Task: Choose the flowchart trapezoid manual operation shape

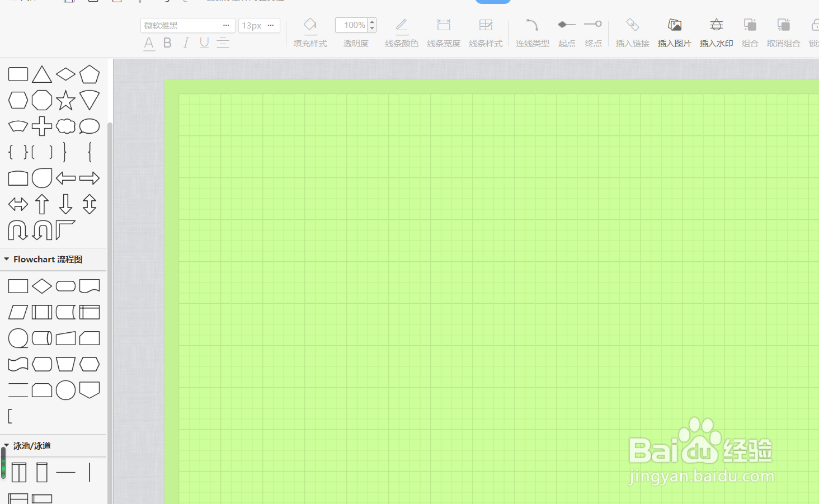Action: (x=65, y=364)
